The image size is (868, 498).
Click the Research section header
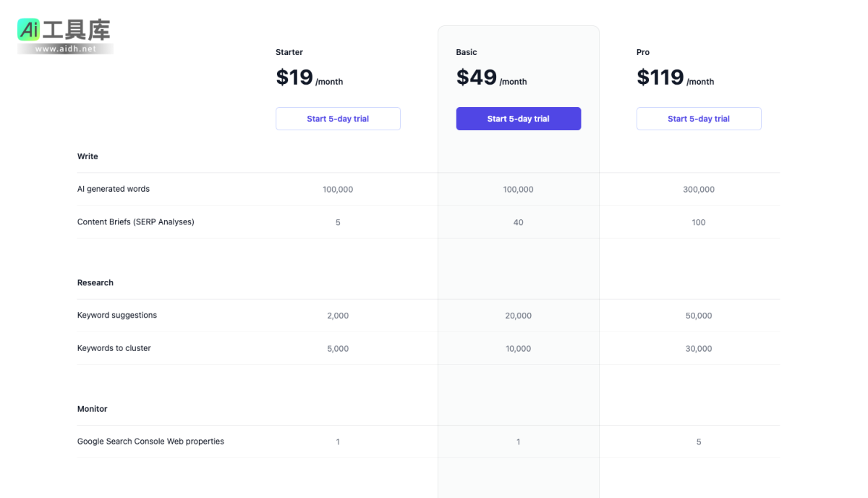[95, 283]
